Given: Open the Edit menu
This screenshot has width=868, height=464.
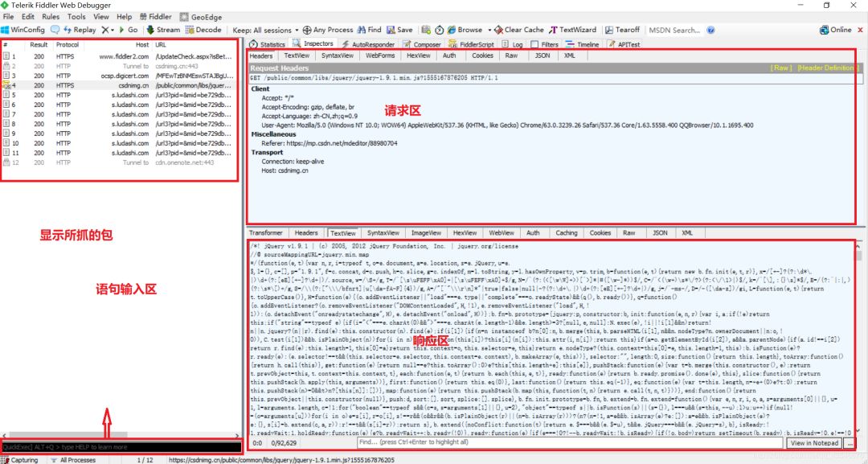Looking at the screenshot, I should [x=27, y=17].
